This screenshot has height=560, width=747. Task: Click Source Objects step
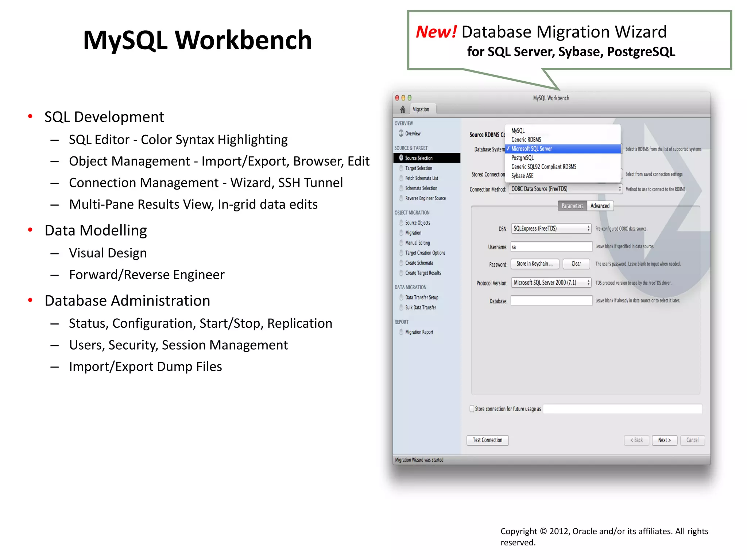tap(418, 223)
